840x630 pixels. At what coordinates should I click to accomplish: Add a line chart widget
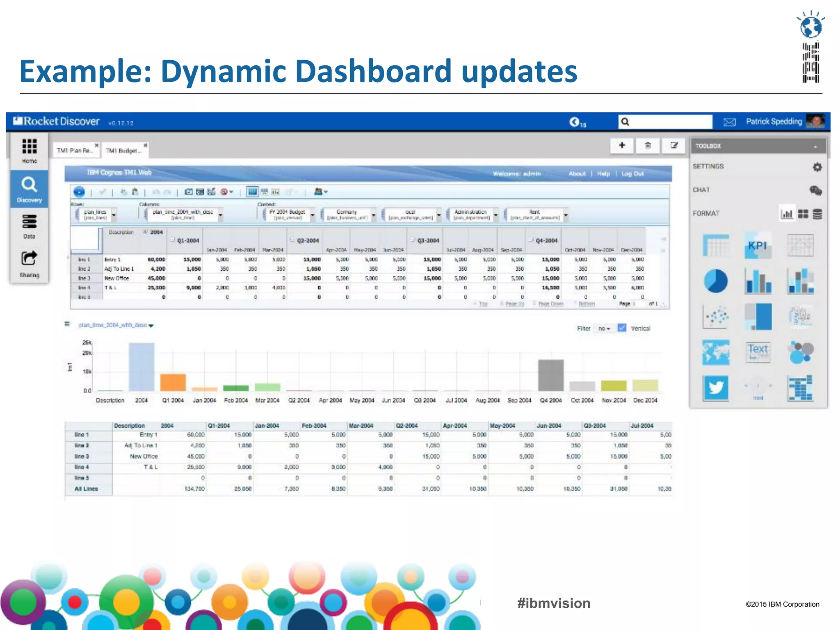click(800, 246)
